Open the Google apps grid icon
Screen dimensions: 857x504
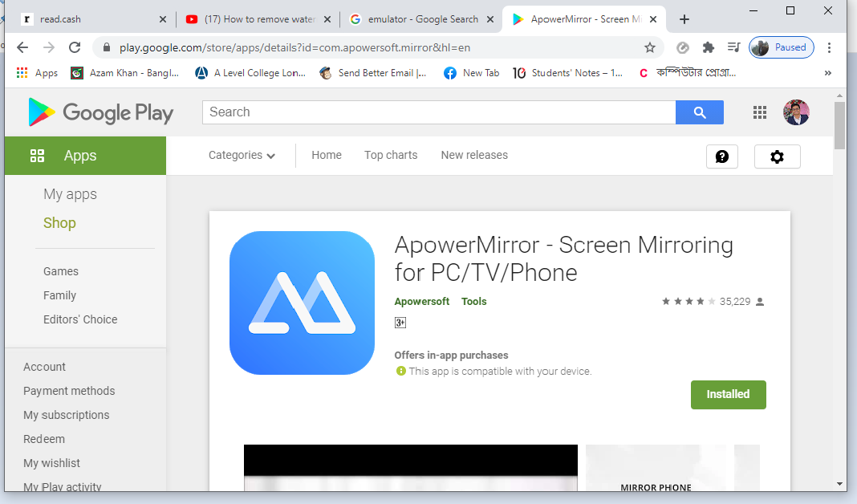coord(760,112)
